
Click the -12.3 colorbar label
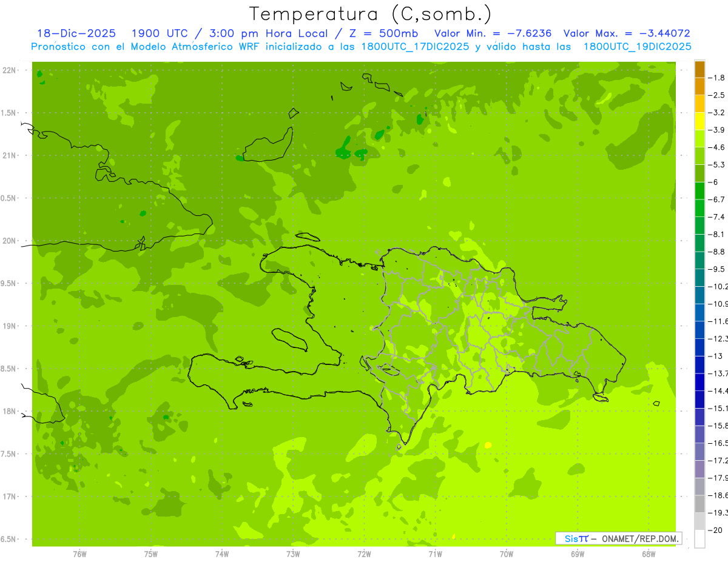point(718,338)
